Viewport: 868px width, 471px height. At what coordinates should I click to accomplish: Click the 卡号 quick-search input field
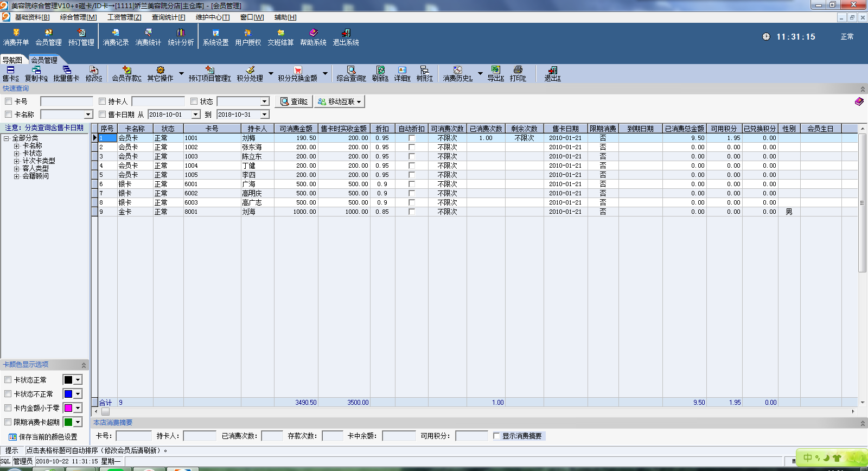click(x=67, y=101)
